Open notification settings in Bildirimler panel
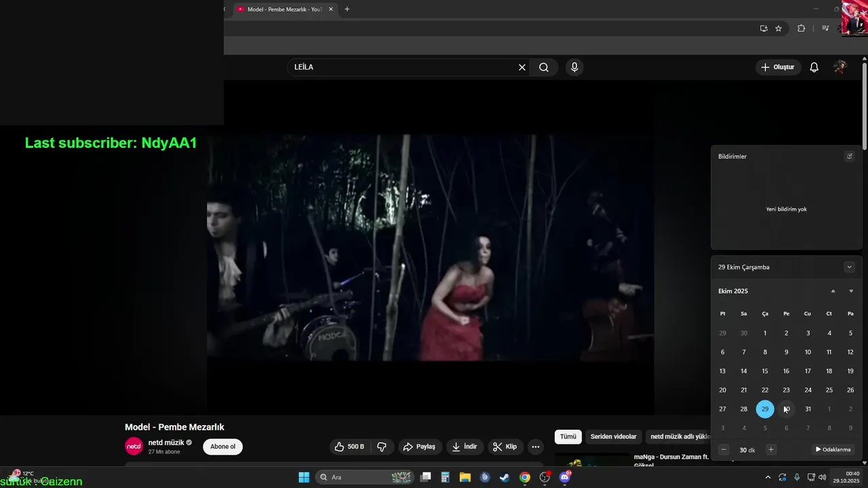This screenshot has width=868, height=488. click(x=849, y=156)
